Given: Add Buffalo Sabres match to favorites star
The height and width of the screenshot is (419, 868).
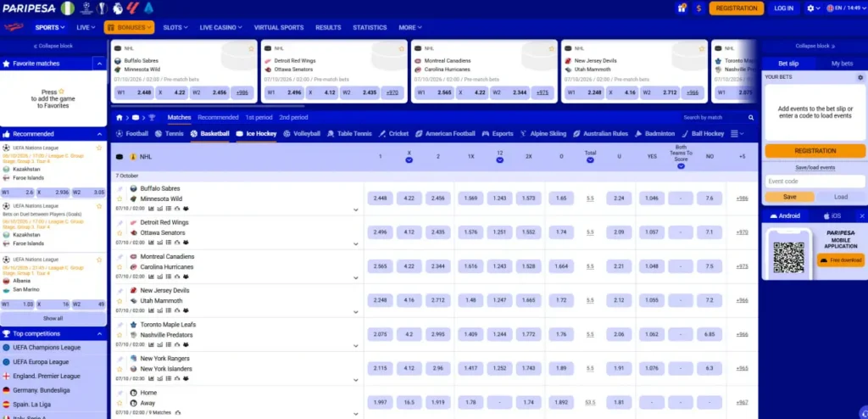Looking at the screenshot, I should [120, 198].
